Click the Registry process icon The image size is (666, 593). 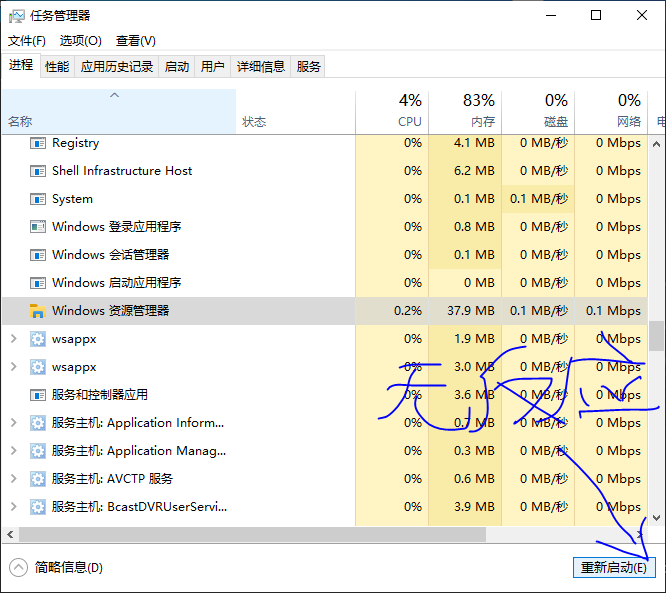point(38,143)
